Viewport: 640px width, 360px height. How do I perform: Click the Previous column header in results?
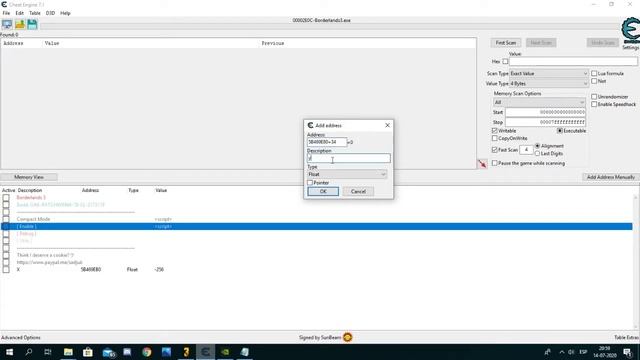273,43
